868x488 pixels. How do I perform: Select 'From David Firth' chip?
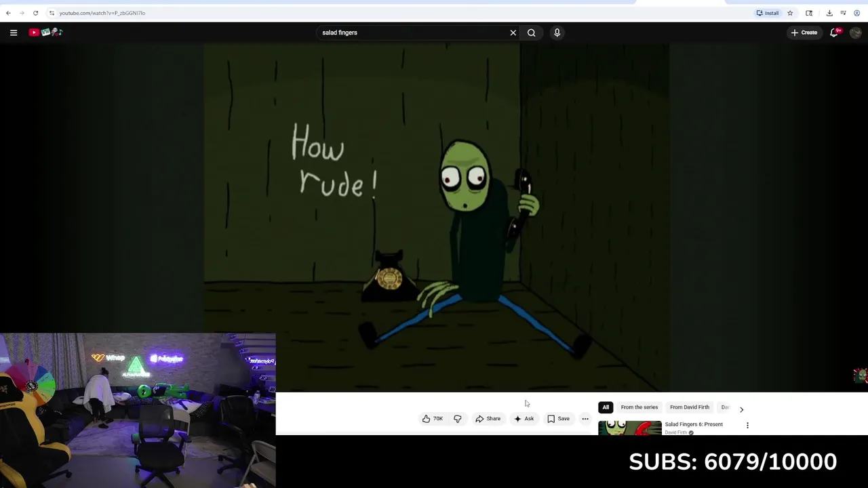(x=690, y=407)
